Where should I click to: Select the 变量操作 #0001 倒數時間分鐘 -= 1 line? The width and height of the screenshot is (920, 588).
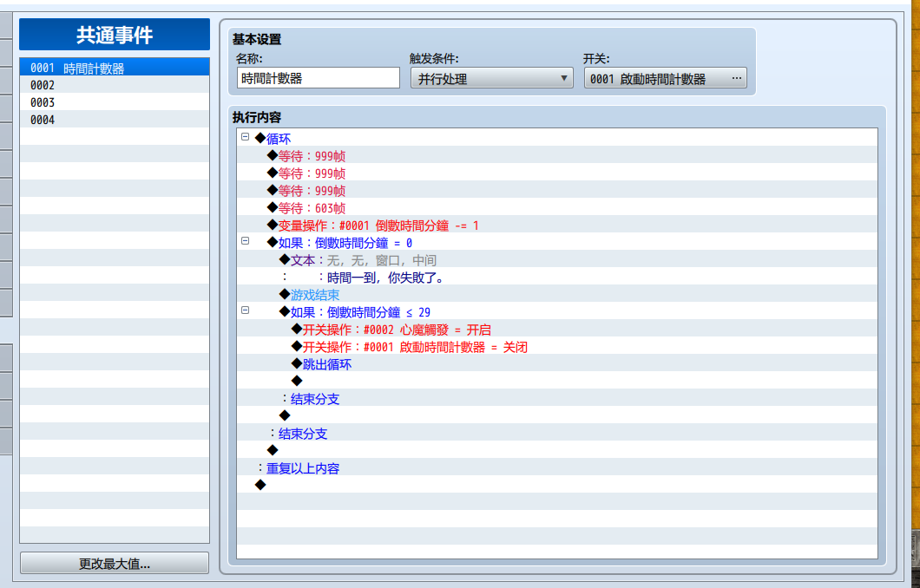click(x=557, y=225)
